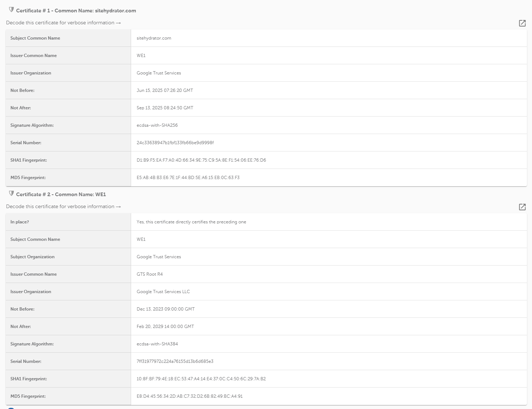Open Certificate # 1 in new window icon
532x409 pixels.
522,23
